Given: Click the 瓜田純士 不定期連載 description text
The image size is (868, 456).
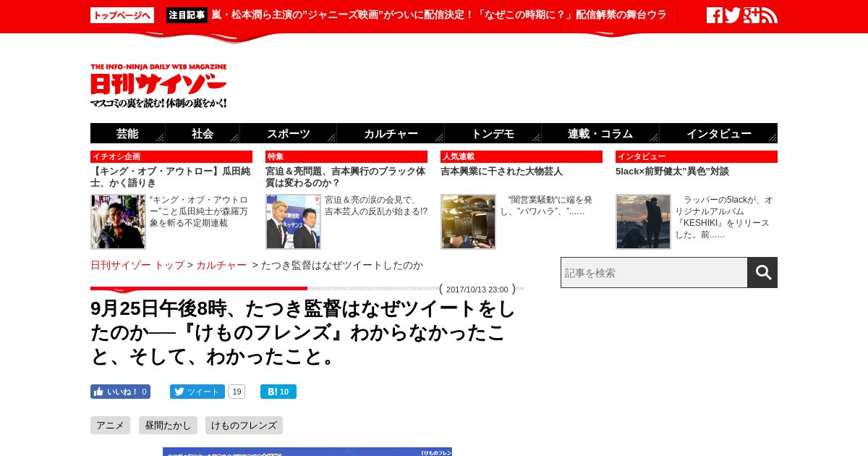Looking at the screenshot, I should [200, 211].
